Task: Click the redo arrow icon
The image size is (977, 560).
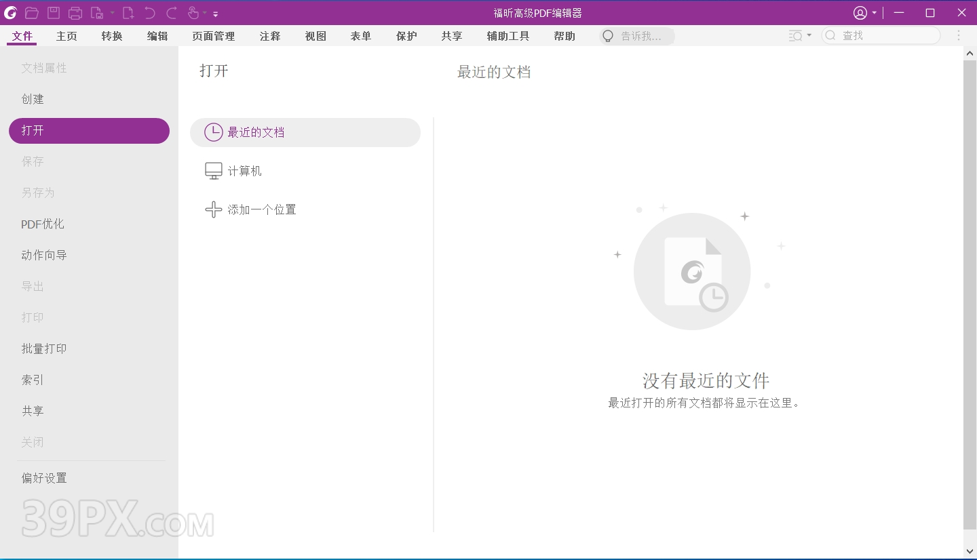Action: click(x=172, y=12)
